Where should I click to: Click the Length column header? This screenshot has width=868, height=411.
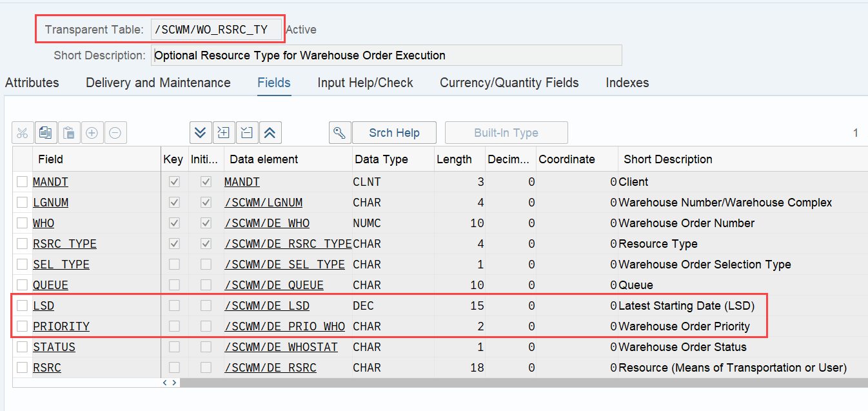click(459, 159)
